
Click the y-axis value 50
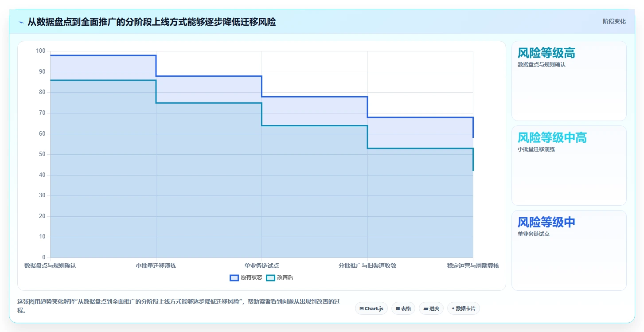pos(42,154)
